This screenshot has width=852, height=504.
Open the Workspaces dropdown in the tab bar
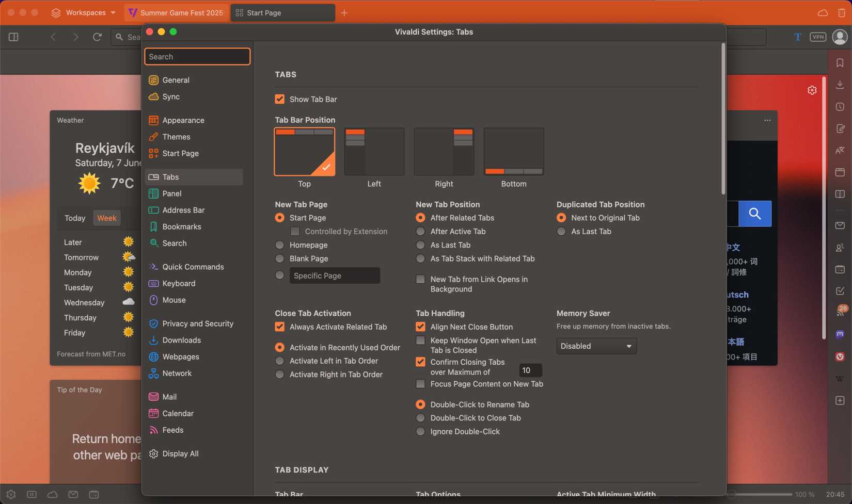[83, 12]
